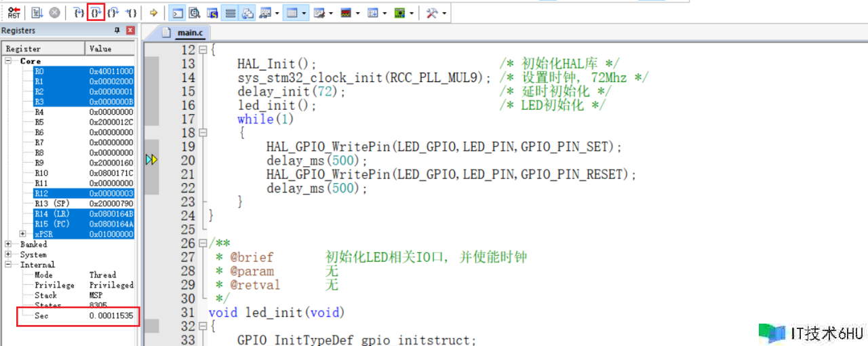
Task: Click the Run debug toolbar icon
Action: pyautogui.click(x=37, y=12)
